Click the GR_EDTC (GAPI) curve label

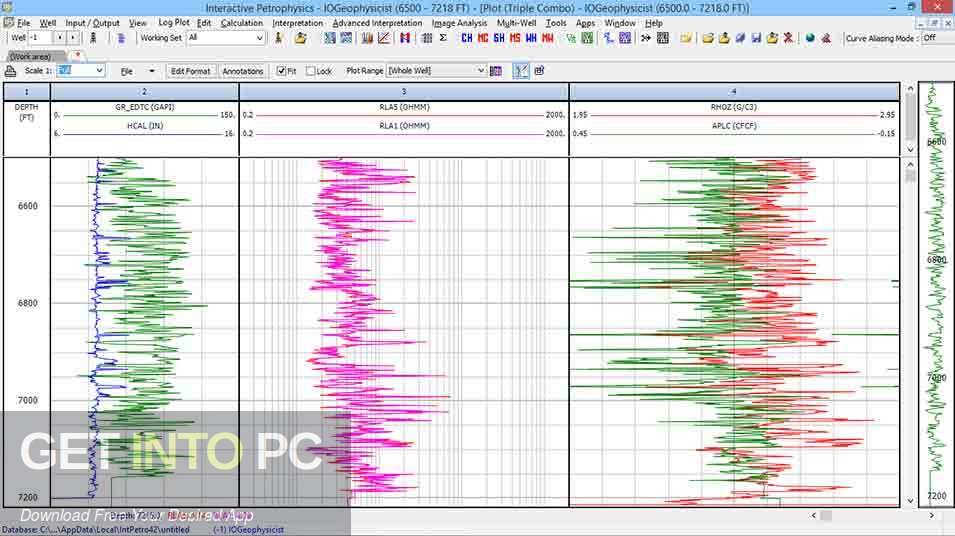click(145, 107)
